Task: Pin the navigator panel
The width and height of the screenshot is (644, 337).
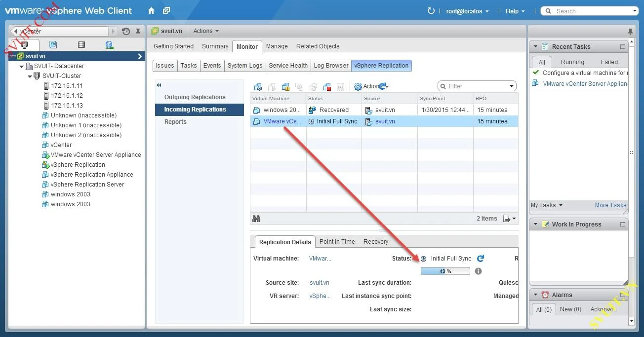Action: tap(138, 31)
